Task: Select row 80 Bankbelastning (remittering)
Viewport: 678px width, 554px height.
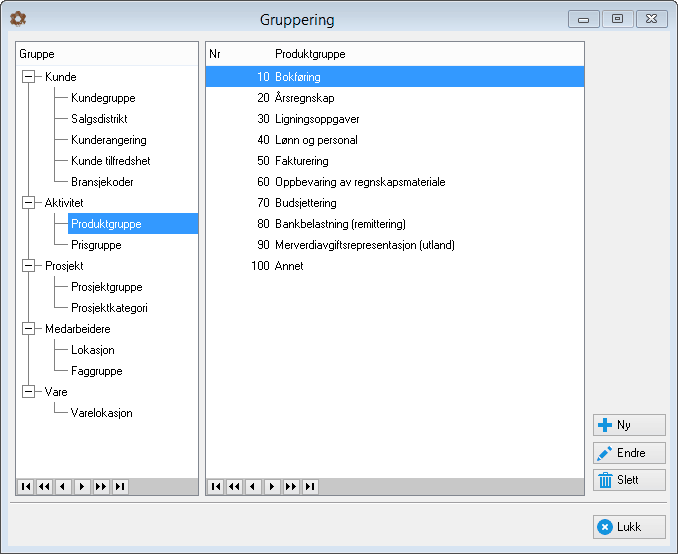Action: (x=395, y=224)
